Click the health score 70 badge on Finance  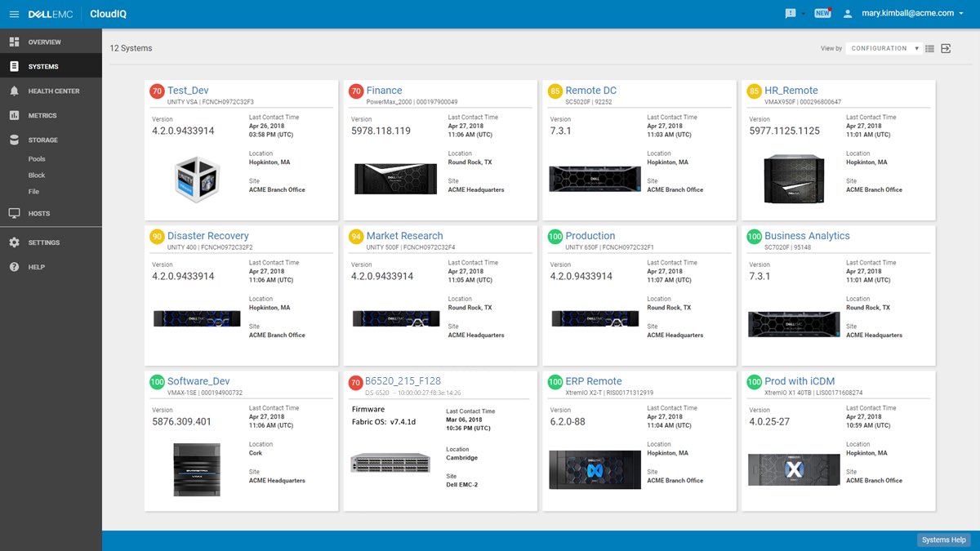(356, 91)
